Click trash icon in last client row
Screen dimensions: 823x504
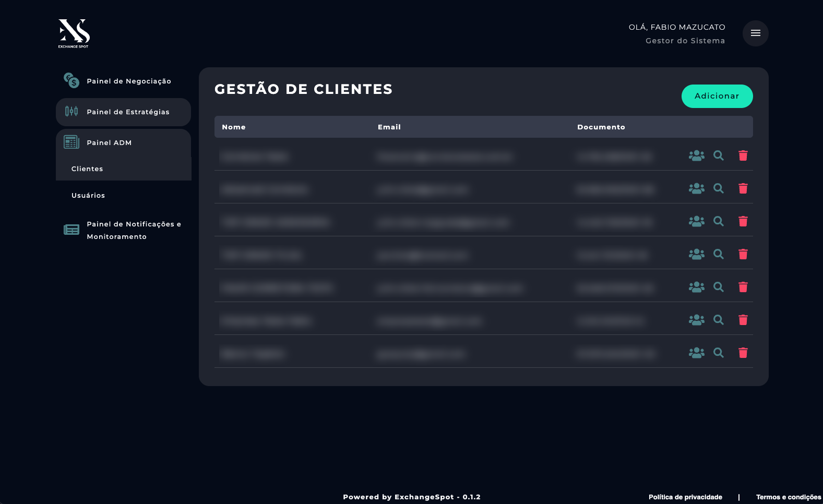click(743, 353)
